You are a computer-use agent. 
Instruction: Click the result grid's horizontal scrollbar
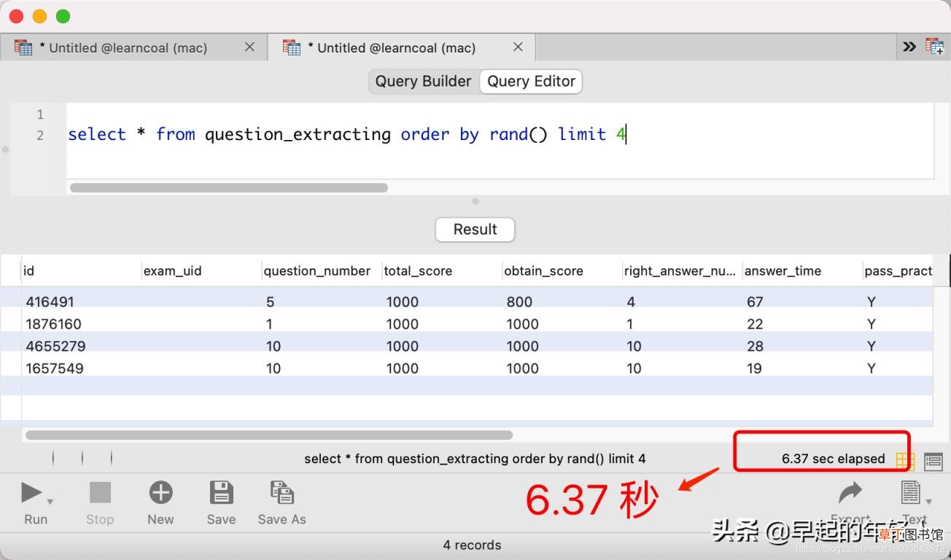tap(269, 435)
